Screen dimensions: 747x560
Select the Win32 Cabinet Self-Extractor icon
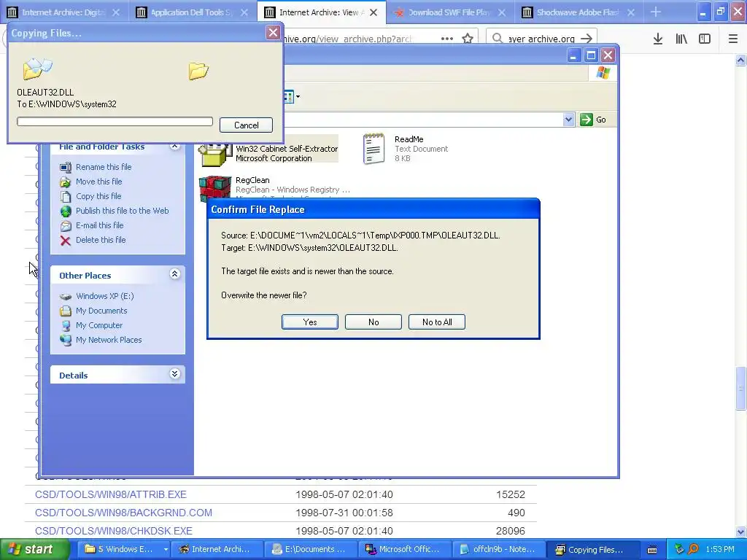pyautogui.click(x=215, y=155)
